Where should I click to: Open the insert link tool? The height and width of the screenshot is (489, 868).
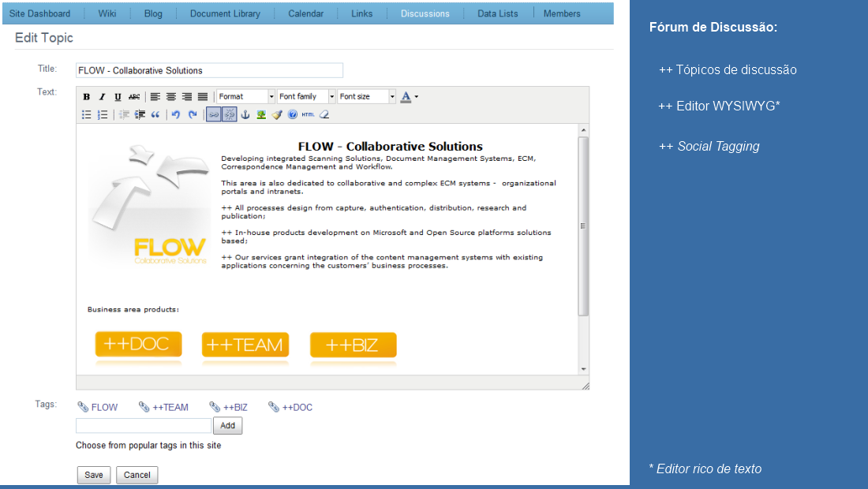214,114
